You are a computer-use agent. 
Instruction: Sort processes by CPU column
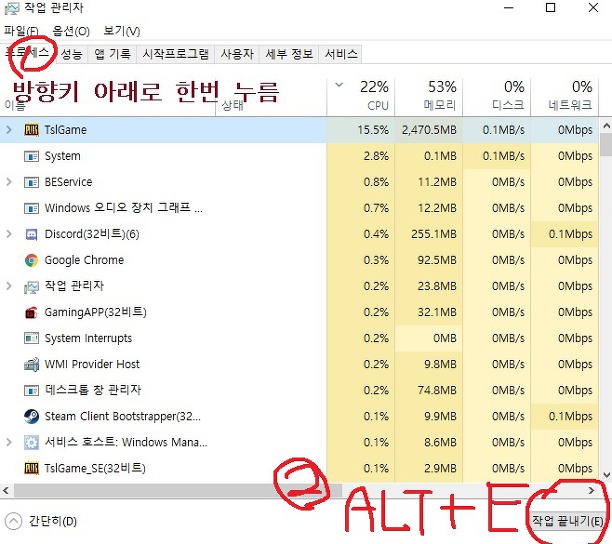pyautogui.click(x=374, y=95)
